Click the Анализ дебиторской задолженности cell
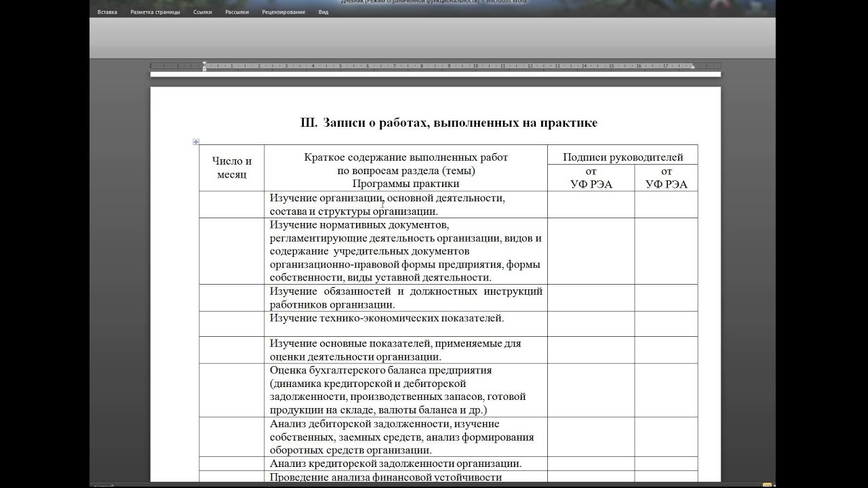The height and width of the screenshot is (488, 868). click(406, 437)
